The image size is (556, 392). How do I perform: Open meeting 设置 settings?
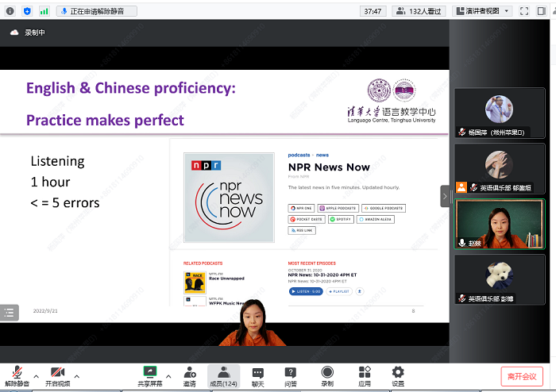pos(398,374)
